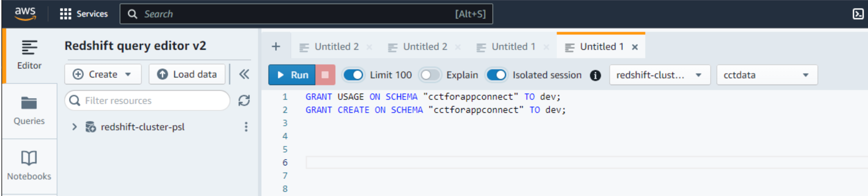This screenshot has height=196, width=868.
Task: Open the AWS home logo
Action: tap(25, 14)
